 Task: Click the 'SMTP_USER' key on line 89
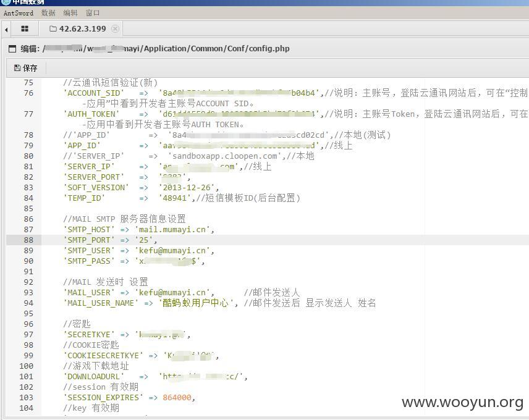[x=89, y=250]
